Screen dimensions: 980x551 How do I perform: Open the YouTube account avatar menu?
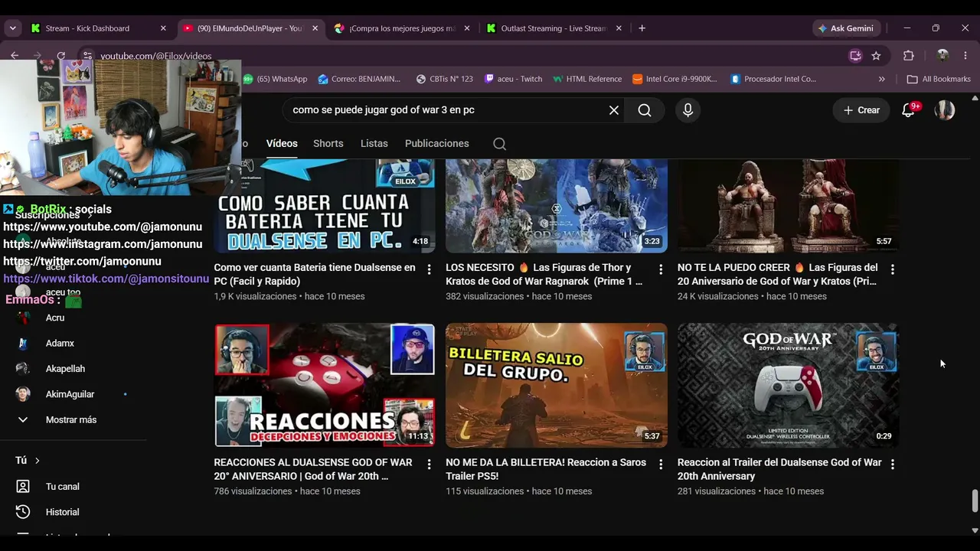coord(945,110)
